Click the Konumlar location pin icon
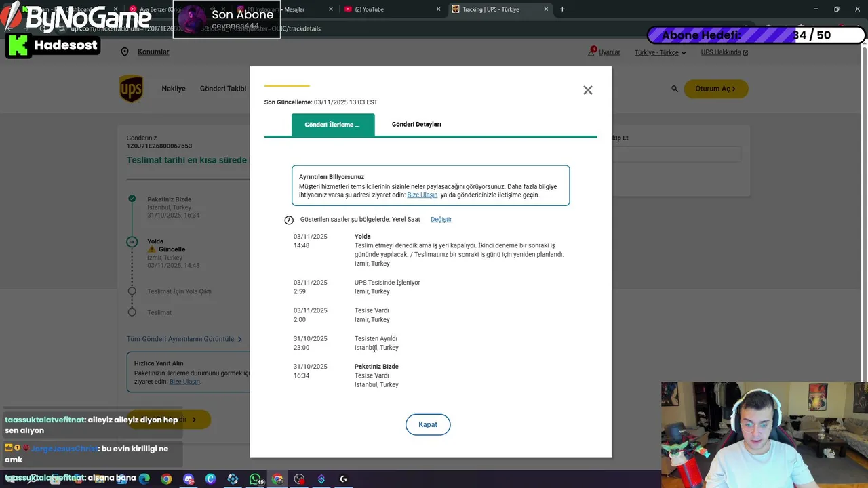This screenshot has width=868, height=488. 125,52
